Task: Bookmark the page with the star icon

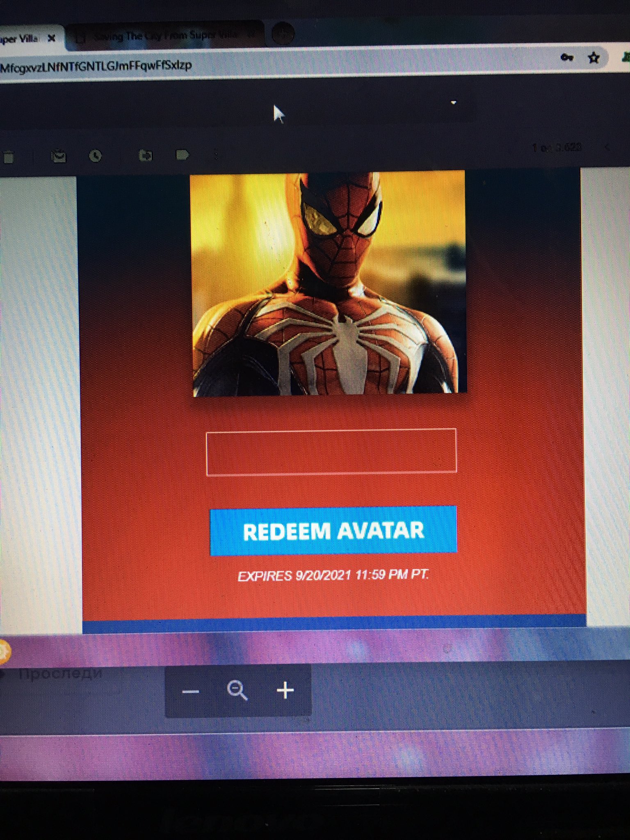Action: click(x=593, y=58)
